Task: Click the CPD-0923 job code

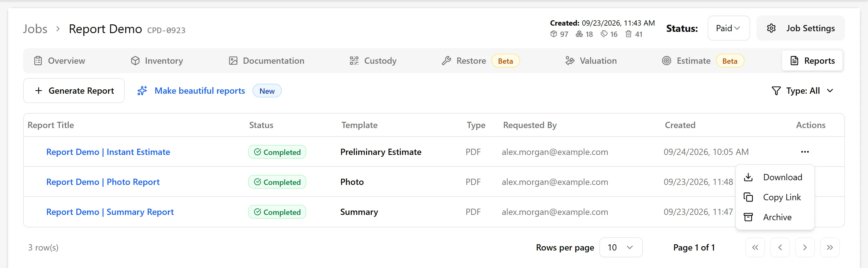Action: point(166,30)
